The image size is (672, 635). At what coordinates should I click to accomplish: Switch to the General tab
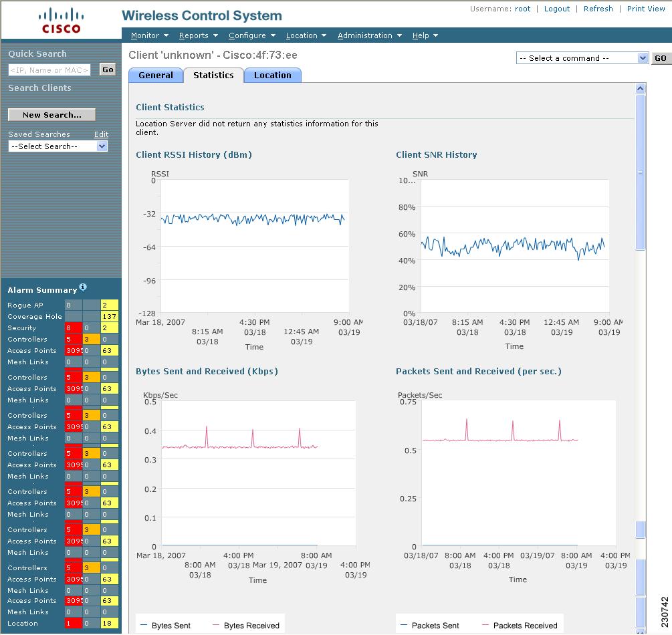click(x=156, y=76)
